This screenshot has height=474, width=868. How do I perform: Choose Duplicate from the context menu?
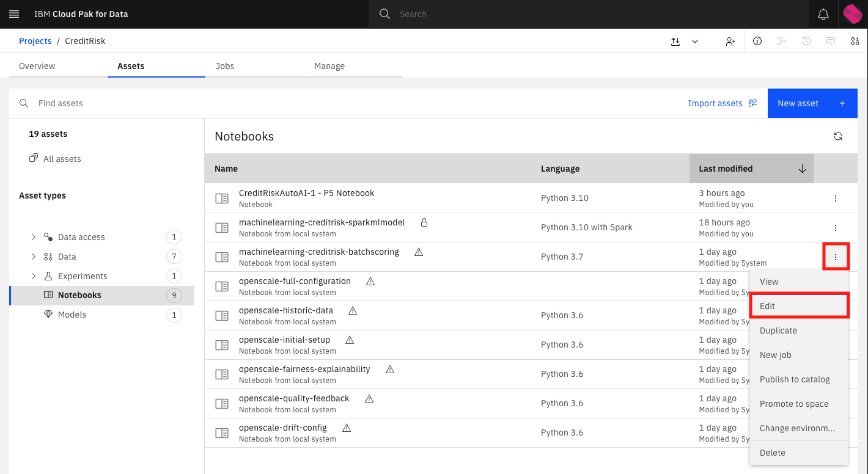pos(799,330)
